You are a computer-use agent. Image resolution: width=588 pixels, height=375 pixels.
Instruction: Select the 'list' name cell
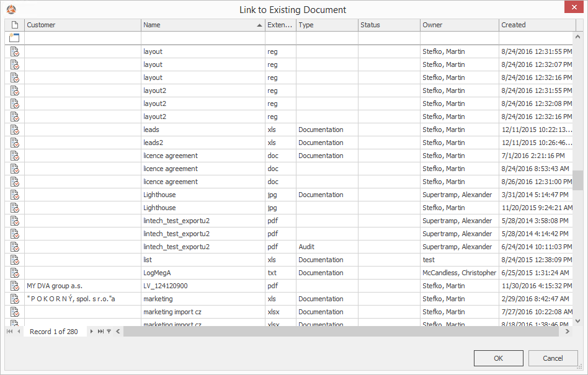(x=203, y=260)
